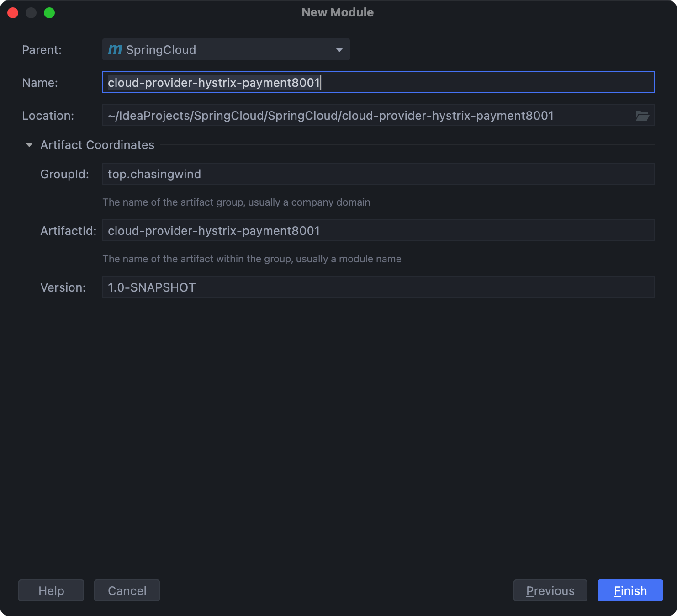The width and height of the screenshot is (677, 616).
Task: Open Help for this dialog
Action: pos(51,590)
